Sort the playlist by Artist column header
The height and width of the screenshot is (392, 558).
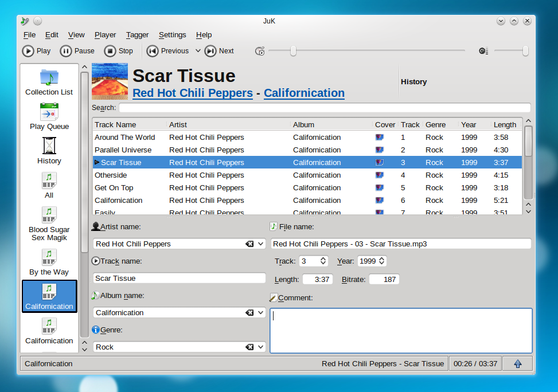point(228,124)
